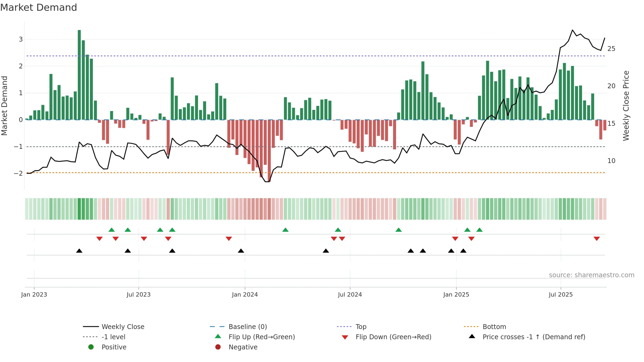Select the black price-cross marker near May 2024
Screen dimensions: 644x362
point(326,251)
